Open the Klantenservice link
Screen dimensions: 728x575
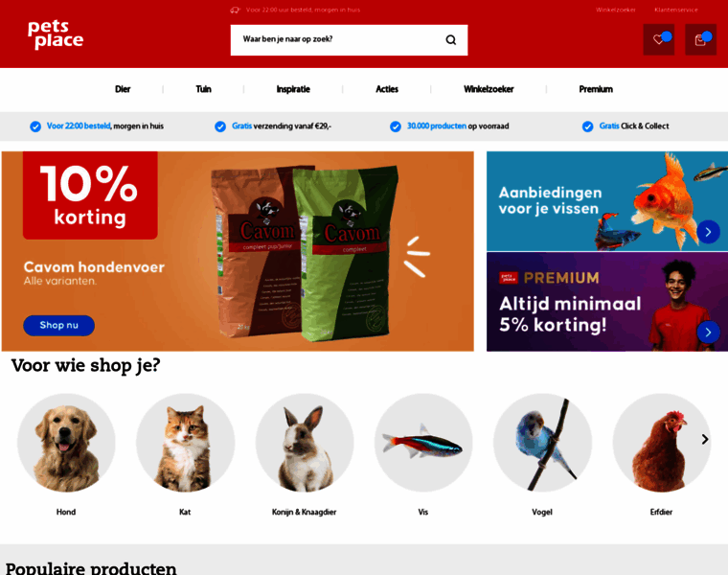point(675,10)
